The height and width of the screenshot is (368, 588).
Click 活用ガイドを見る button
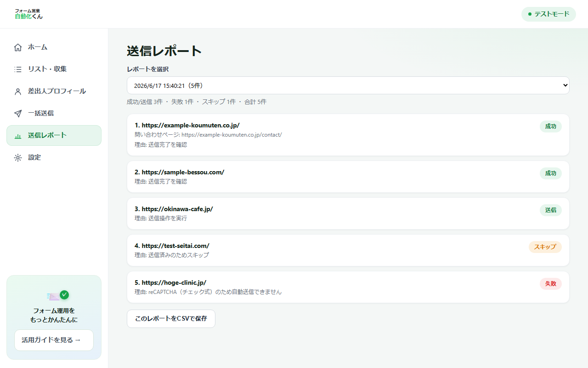54,340
